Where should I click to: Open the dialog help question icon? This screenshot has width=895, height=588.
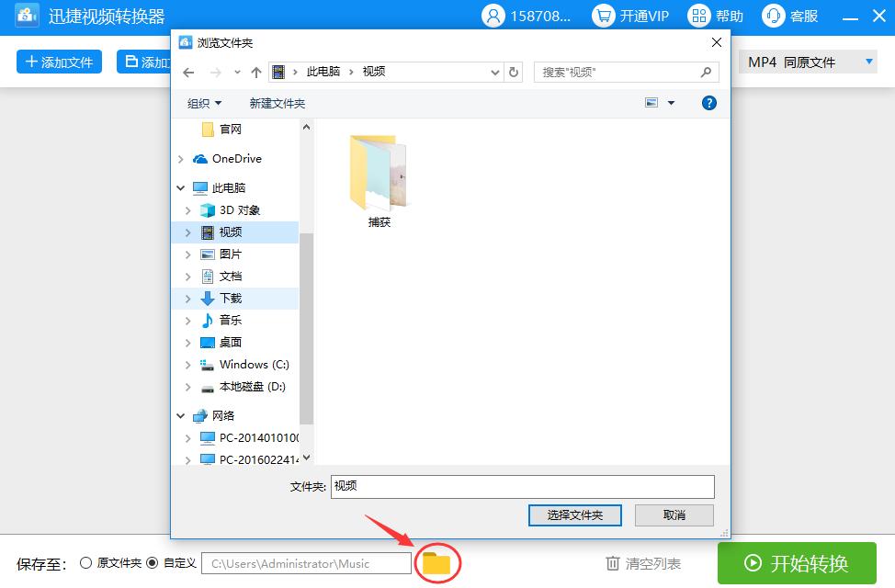pos(708,103)
